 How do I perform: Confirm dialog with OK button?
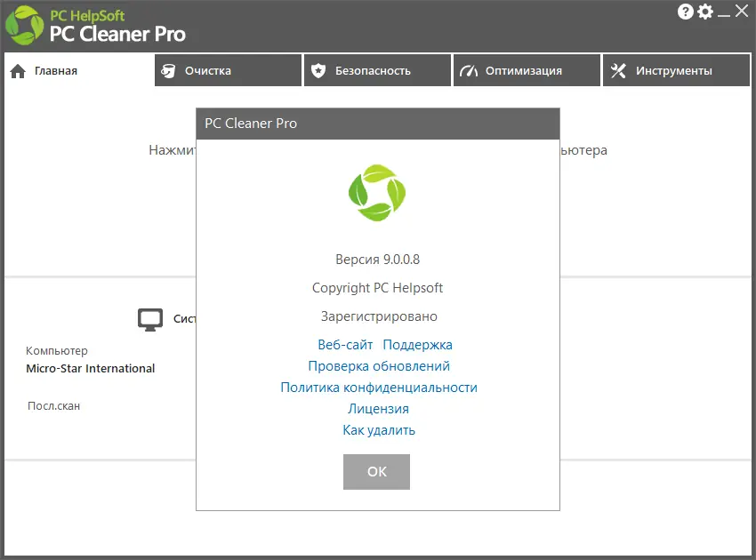click(376, 472)
